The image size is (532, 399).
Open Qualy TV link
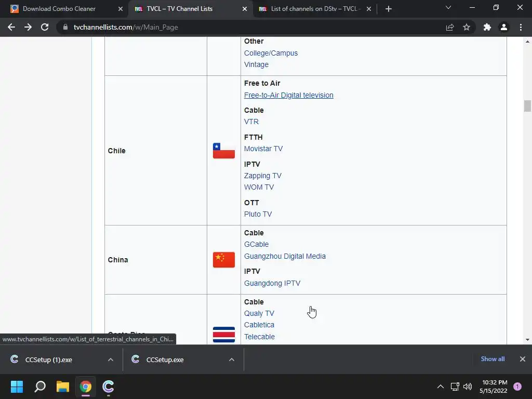point(259,313)
